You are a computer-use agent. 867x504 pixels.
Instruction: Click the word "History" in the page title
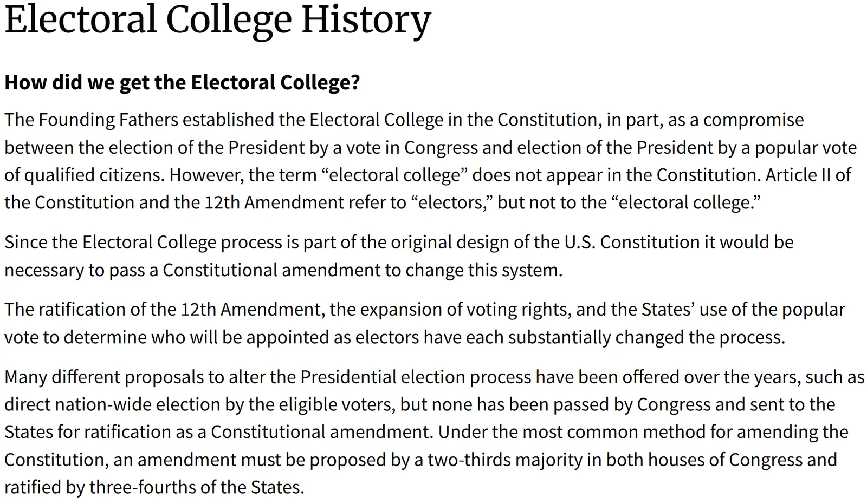366,19
